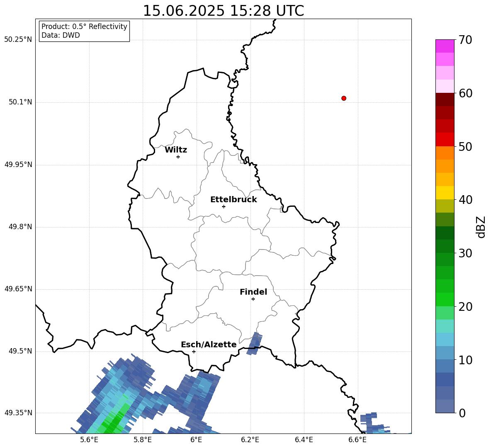Image resolution: width=491 pixels, height=448 pixels.
Task: Click the small blue echo southwest of Findel
Action: pos(255,344)
